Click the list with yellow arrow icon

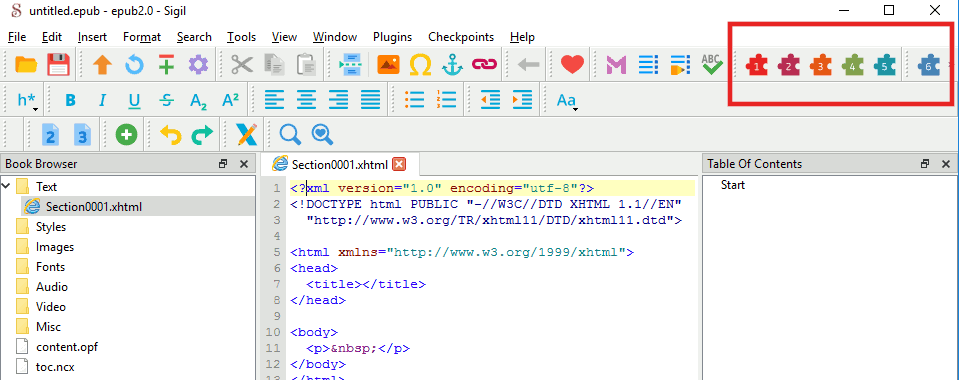(x=680, y=64)
